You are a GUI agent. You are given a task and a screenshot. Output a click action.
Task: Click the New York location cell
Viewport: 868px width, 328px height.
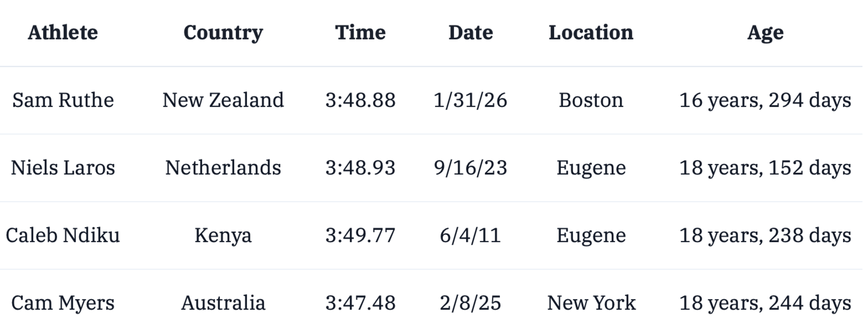tap(591, 303)
